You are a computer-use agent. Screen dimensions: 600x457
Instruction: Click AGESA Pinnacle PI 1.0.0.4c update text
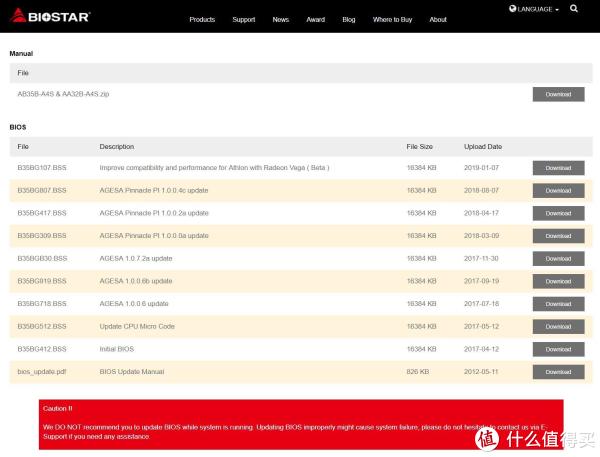coord(154,190)
